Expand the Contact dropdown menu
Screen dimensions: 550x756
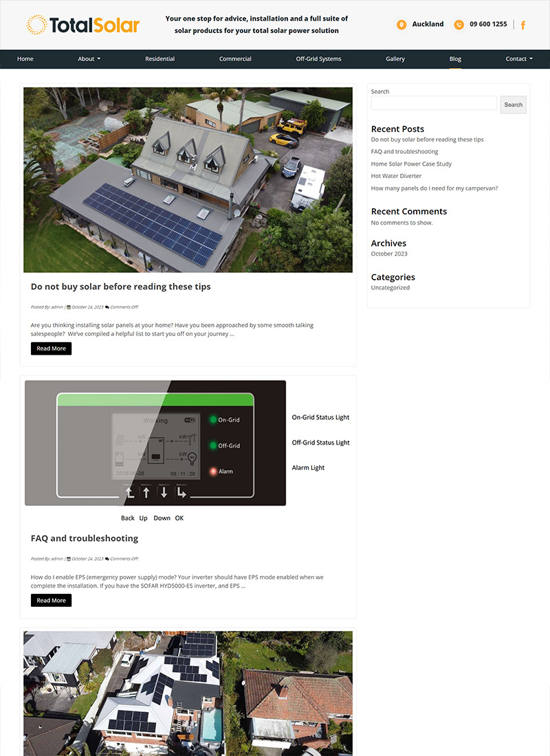(x=519, y=59)
